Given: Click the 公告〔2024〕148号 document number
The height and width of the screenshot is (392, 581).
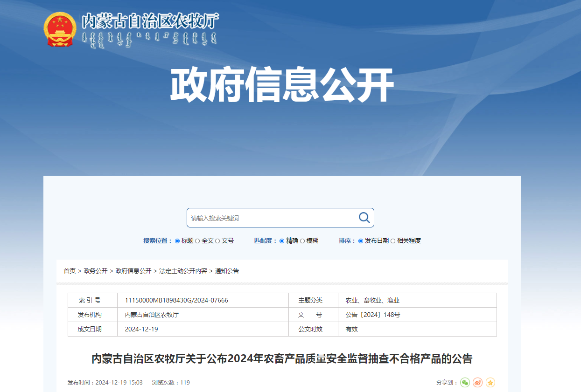Looking at the screenshot, I should 373,315.
